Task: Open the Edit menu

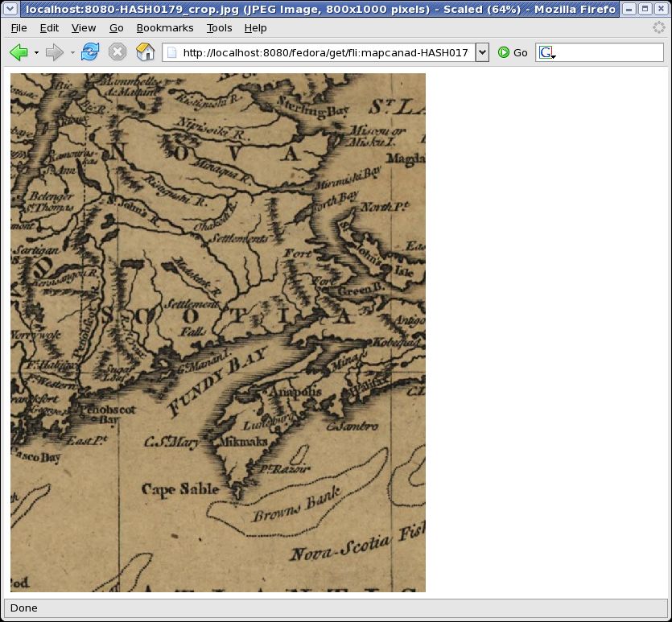Action: [49, 28]
